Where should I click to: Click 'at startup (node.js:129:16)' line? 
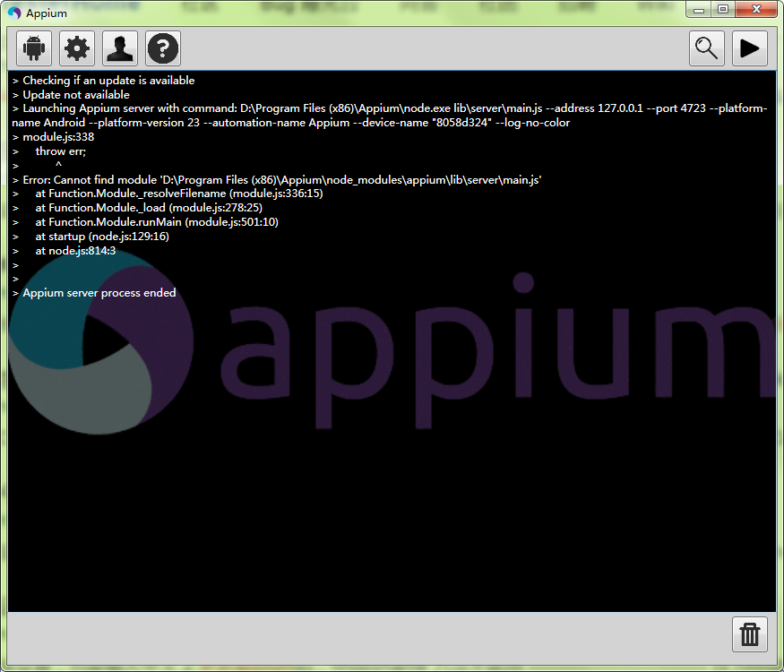point(90,236)
